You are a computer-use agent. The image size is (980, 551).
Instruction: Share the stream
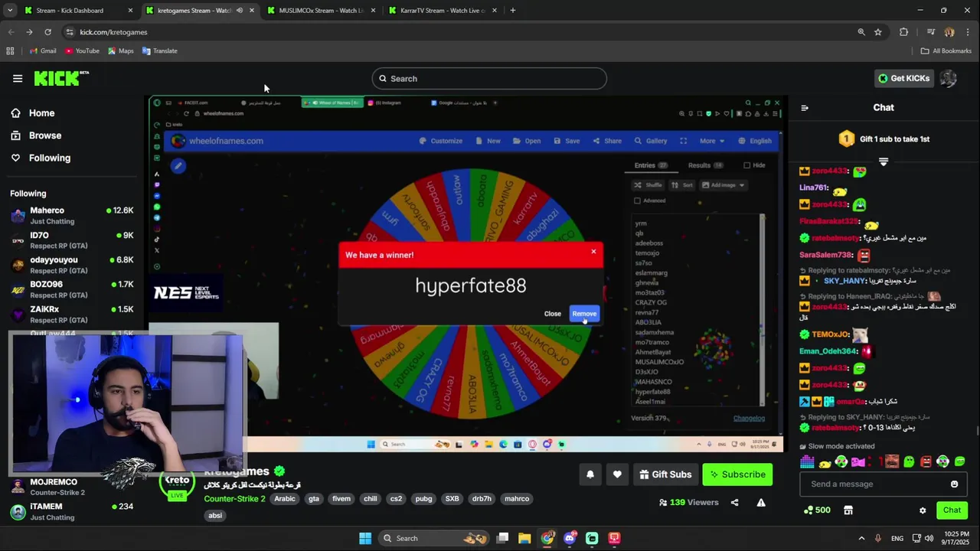coord(735,503)
